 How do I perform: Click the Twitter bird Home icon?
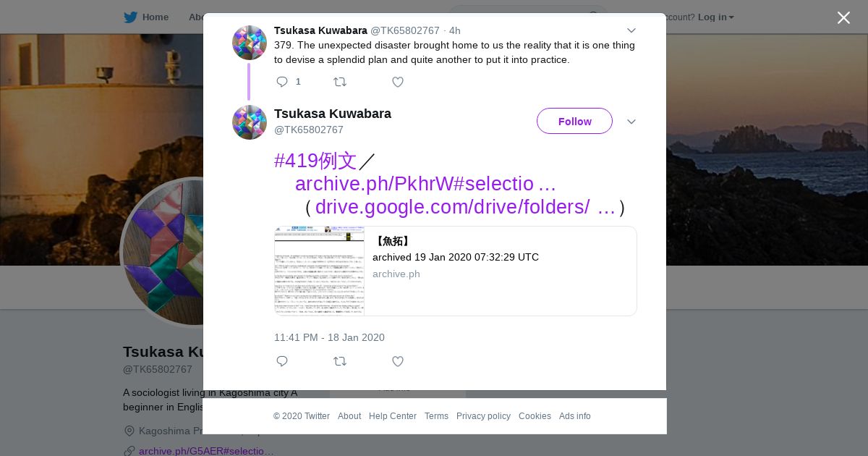130,17
